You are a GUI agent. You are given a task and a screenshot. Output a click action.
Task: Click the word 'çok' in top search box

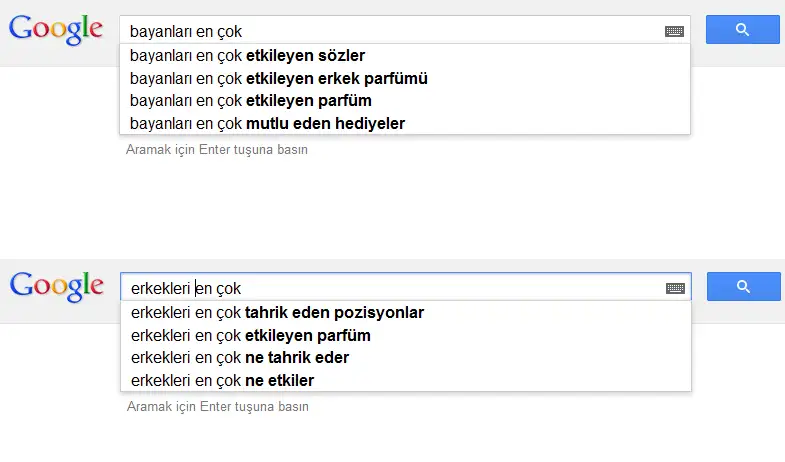[229, 32]
